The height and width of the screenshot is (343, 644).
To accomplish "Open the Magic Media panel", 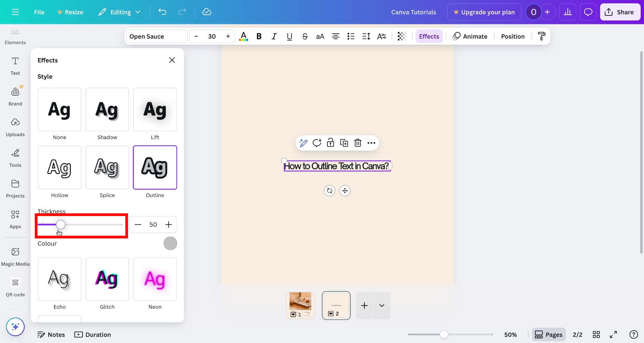I will point(15,256).
